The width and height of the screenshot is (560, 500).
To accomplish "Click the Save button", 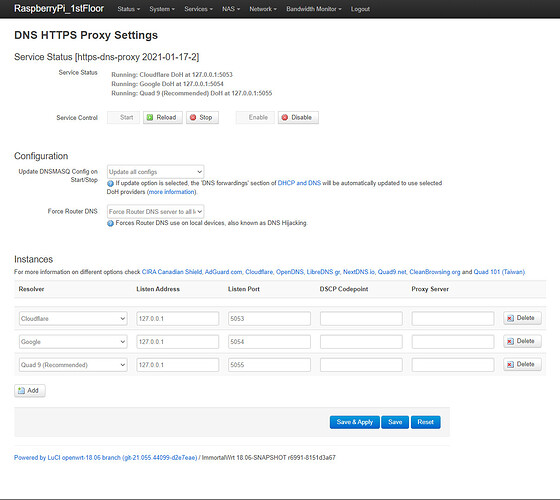I will (395, 422).
